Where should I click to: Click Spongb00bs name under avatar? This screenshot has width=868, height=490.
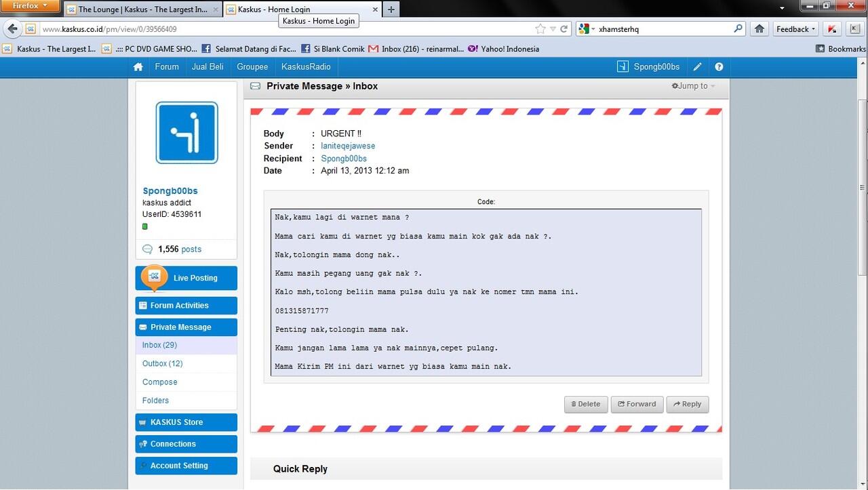coord(170,191)
